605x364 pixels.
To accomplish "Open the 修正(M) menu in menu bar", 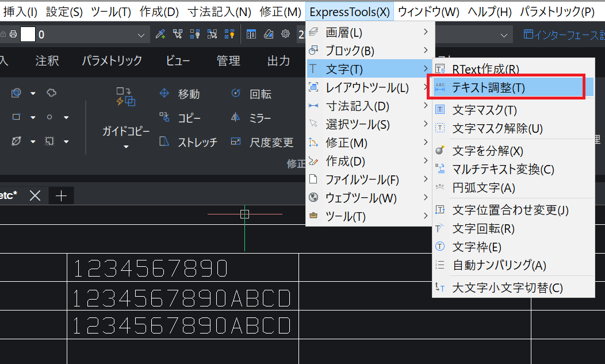I will click(x=280, y=12).
